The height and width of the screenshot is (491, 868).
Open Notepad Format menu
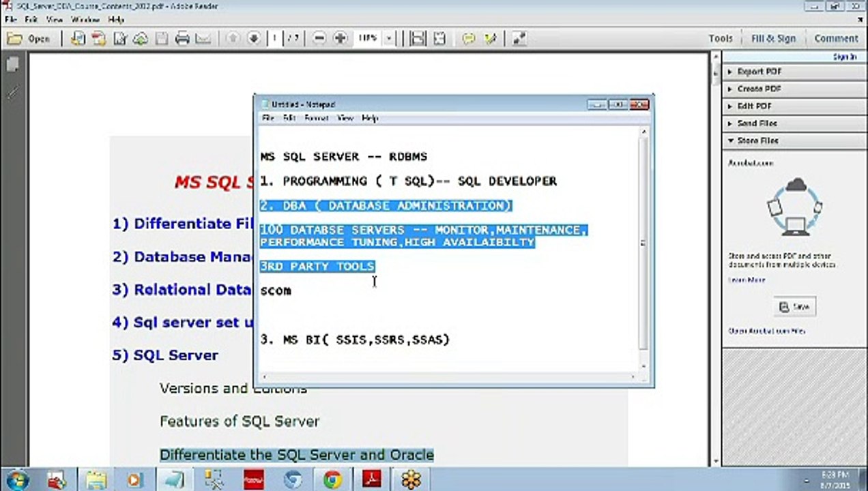316,119
